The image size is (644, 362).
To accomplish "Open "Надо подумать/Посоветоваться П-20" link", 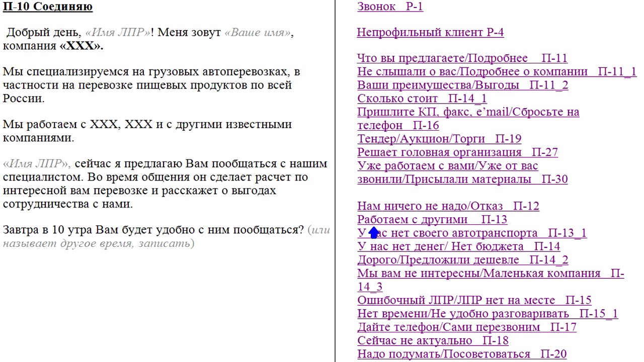I will pyautogui.click(x=462, y=354).
